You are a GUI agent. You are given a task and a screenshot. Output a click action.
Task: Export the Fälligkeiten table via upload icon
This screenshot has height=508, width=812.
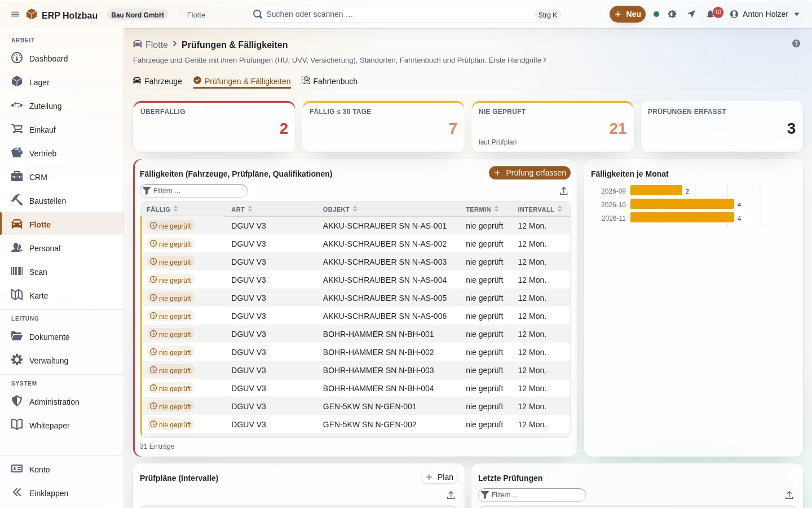[564, 191]
